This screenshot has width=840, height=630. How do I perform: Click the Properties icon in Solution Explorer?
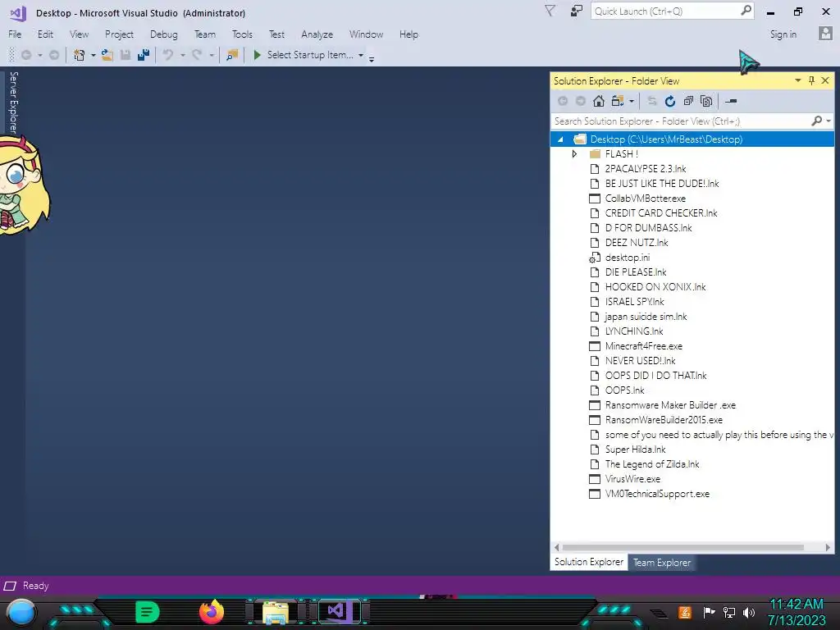[x=731, y=101]
